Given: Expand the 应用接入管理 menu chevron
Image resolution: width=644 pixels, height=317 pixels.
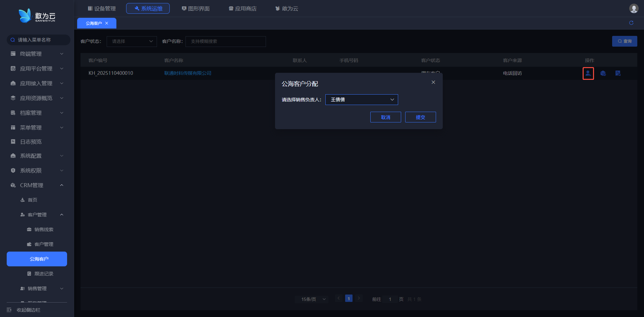Looking at the screenshot, I should coord(62,83).
